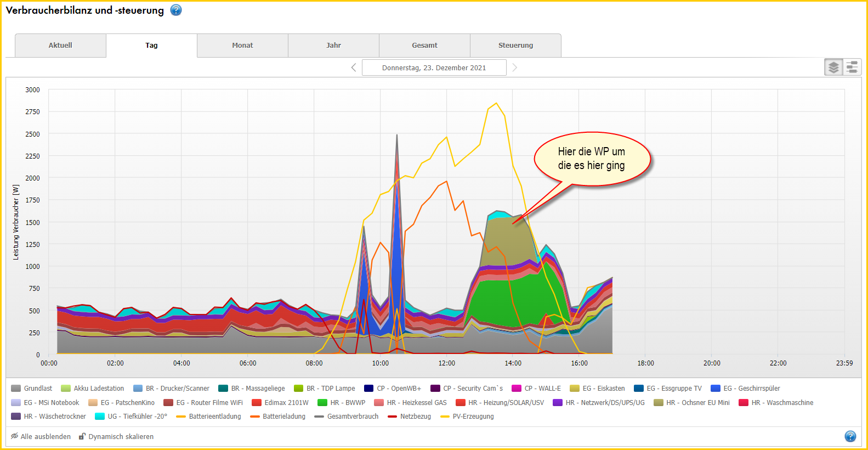Toggle BR - TDP Lampe legend entry
The image size is (868, 450).
pos(325,389)
